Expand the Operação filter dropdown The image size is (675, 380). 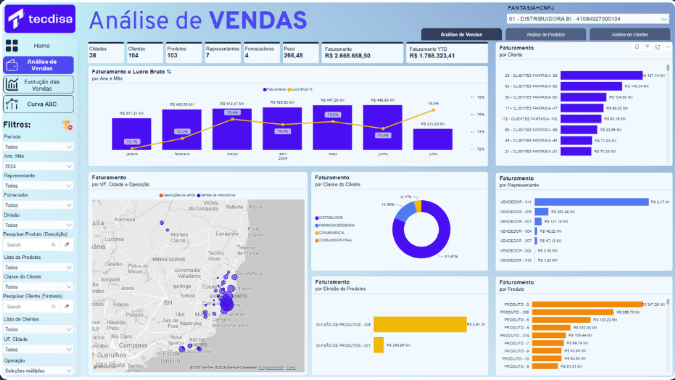(x=38, y=370)
